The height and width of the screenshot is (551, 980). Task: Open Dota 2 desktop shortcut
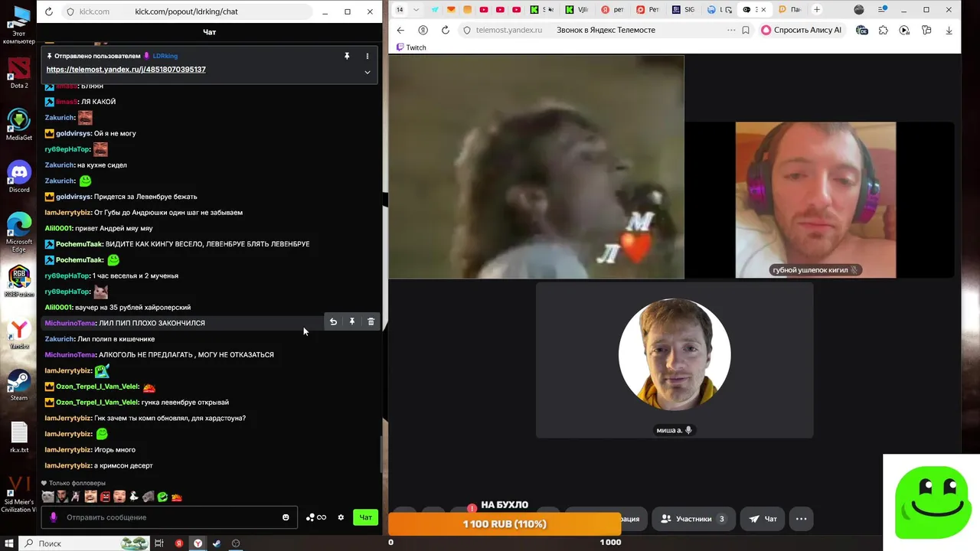click(x=19, y=73)
